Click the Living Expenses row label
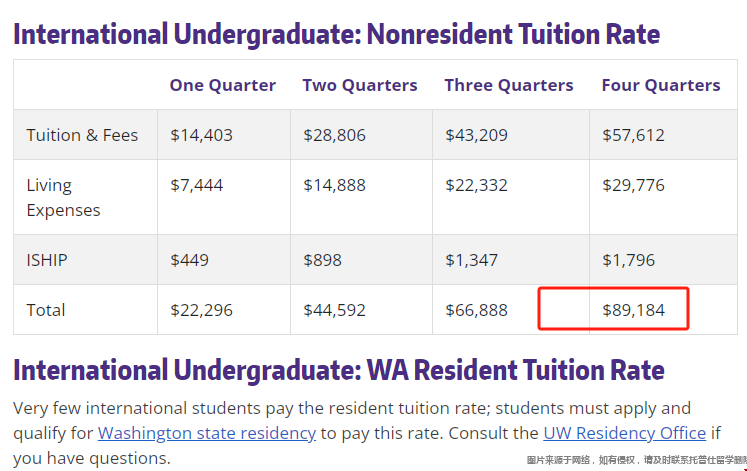The image size is (747, 471). pyautogui.click(x=63, y=198)
